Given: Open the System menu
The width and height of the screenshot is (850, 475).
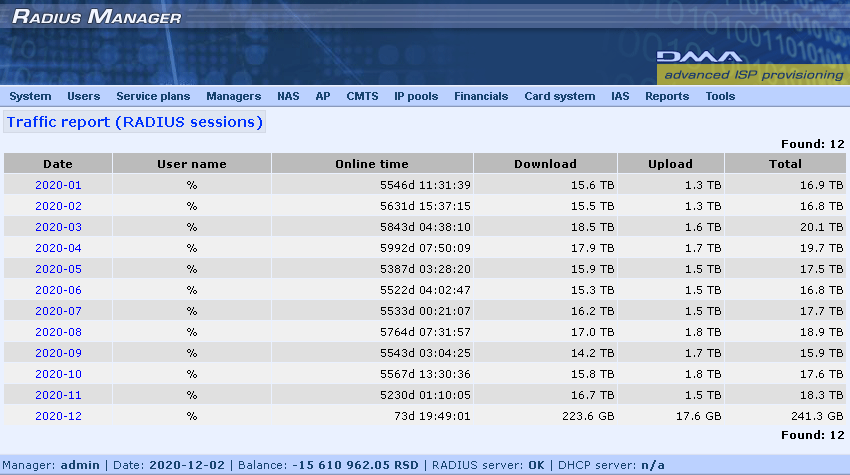Looking at the screenshot, I should tap(30, 96).
